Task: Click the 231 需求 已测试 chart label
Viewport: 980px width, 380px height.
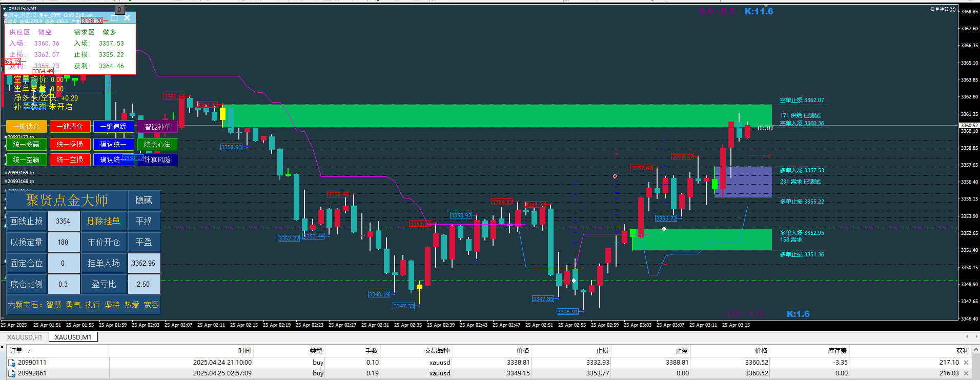Action: click(800, 182)
